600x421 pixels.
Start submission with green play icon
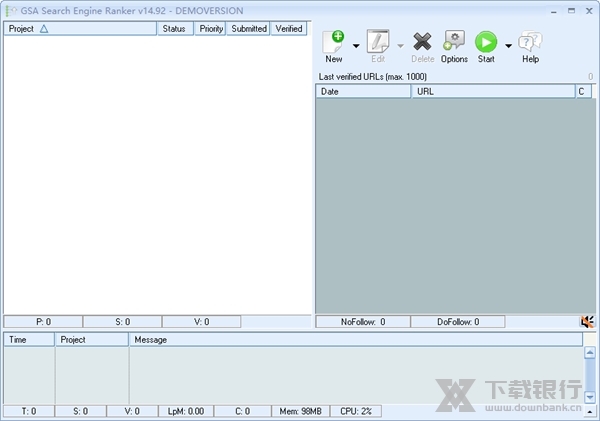486,42
